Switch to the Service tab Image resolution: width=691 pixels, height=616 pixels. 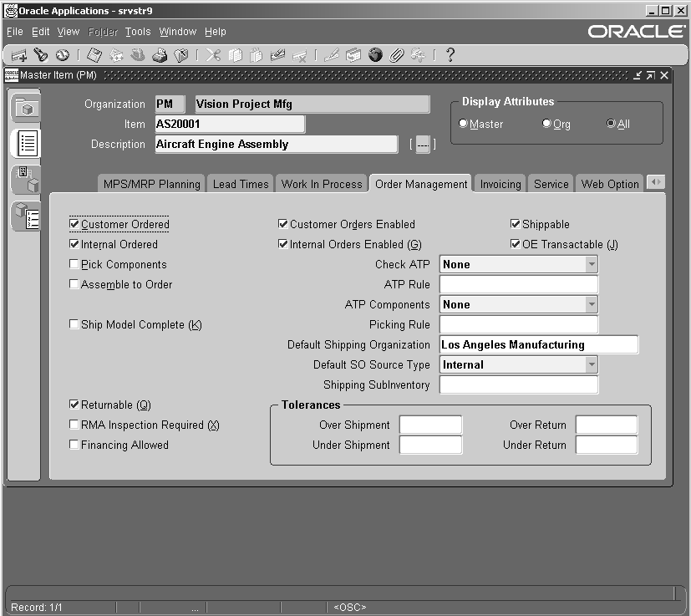click(551, 184)
